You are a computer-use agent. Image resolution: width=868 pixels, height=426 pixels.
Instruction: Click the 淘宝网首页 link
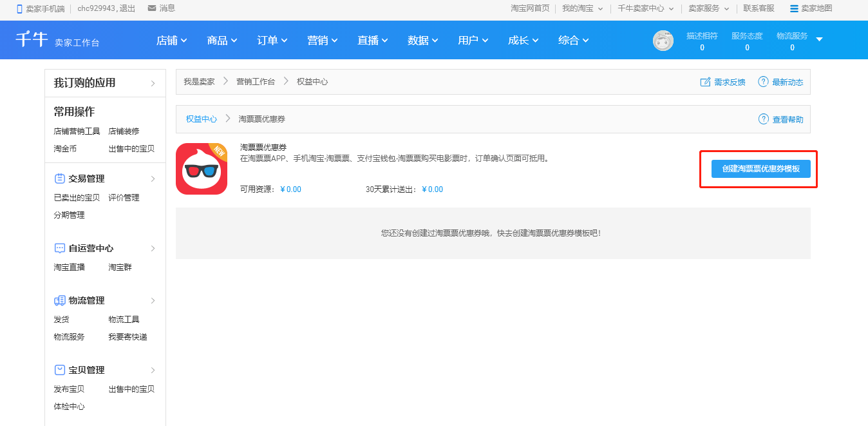point(530,8)
